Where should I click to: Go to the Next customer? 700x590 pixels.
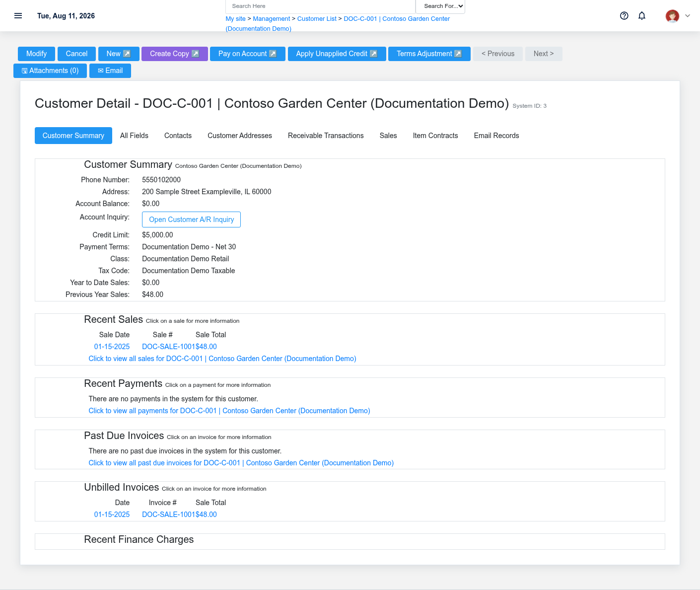544,54
